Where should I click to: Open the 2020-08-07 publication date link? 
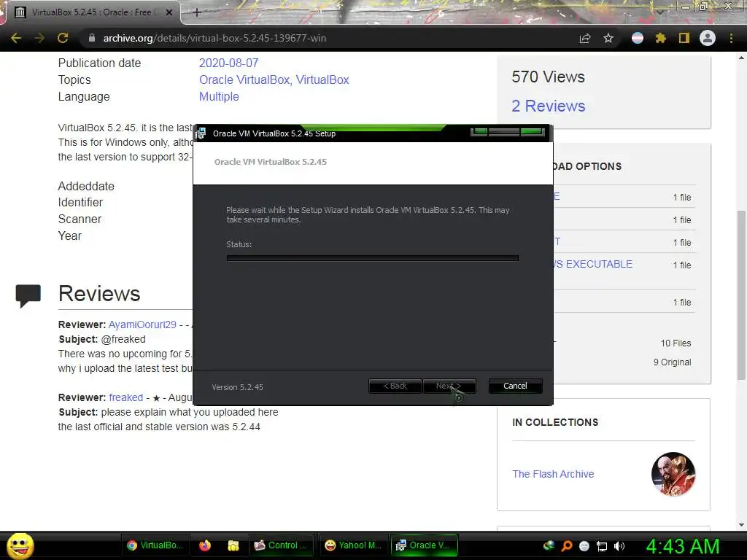228,63
